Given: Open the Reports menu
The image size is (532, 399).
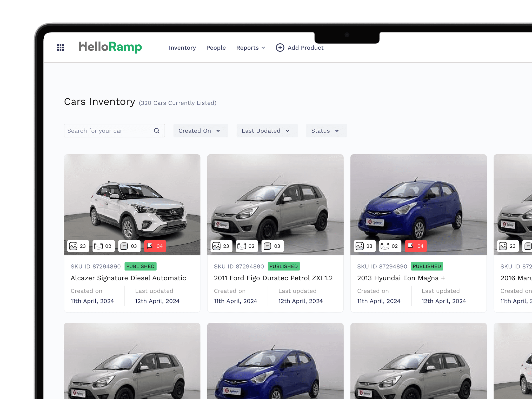Looking at the screenshot, I should tap(250, 48).
